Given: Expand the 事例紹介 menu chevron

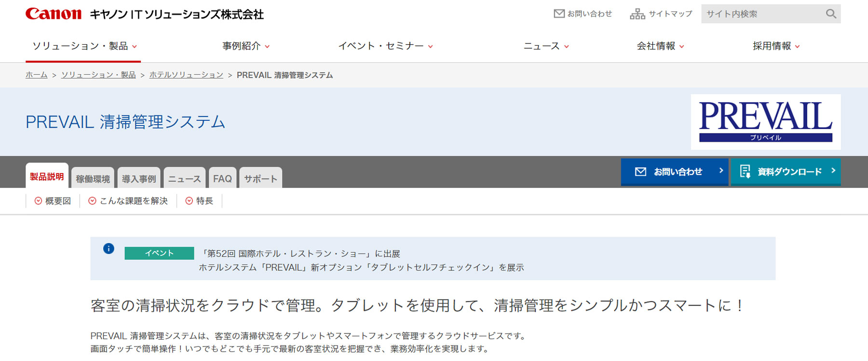Looking at the screenshot, I should point(267,47).
